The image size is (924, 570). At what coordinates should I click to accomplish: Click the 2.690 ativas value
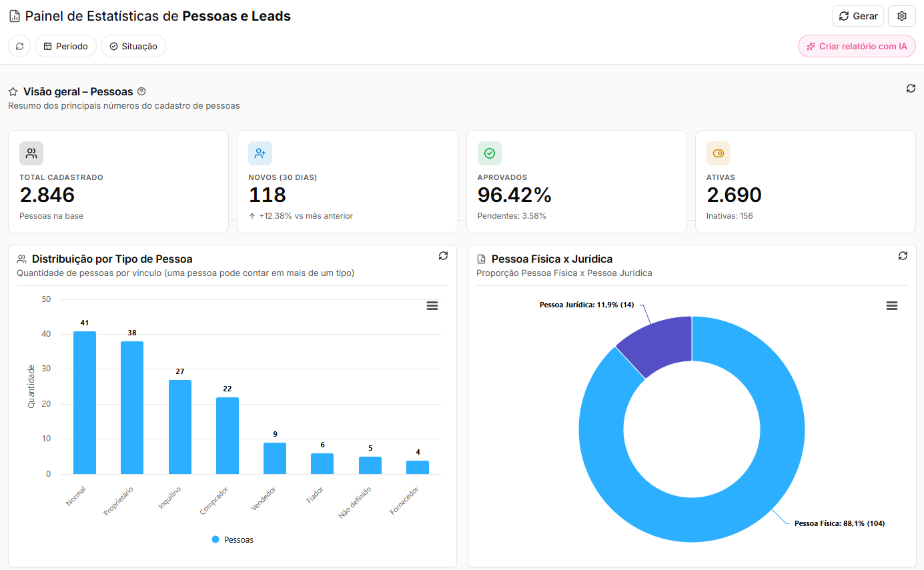734,195
